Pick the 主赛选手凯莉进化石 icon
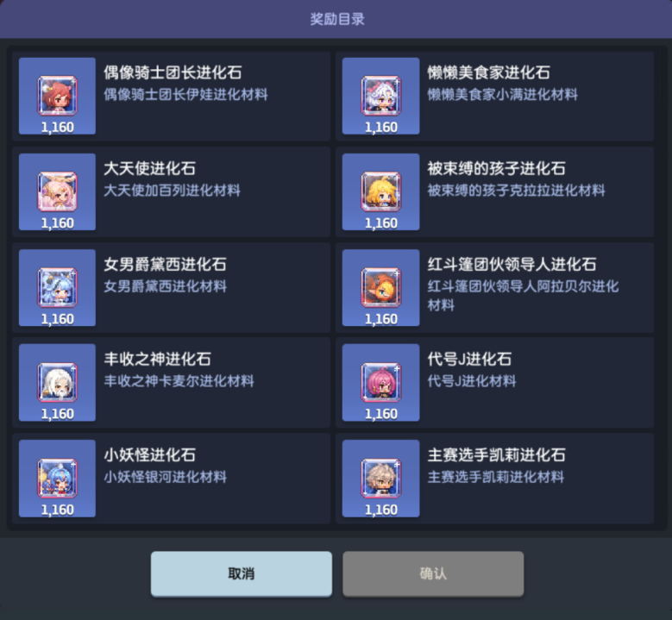The height and width of the screenshot is (620, 672). coord(380,479)
